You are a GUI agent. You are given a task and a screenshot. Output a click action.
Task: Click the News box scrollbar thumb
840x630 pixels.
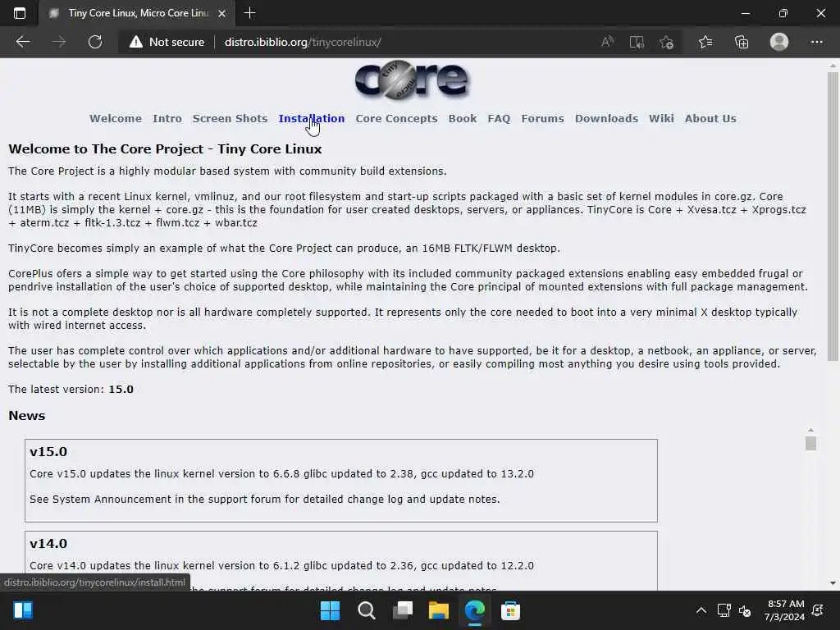(810, 443)
